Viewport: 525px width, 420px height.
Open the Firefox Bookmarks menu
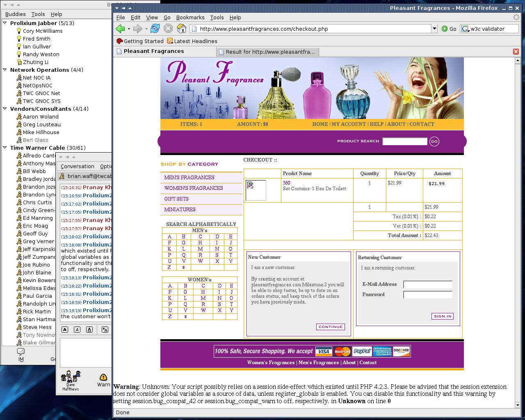[190, 18]
